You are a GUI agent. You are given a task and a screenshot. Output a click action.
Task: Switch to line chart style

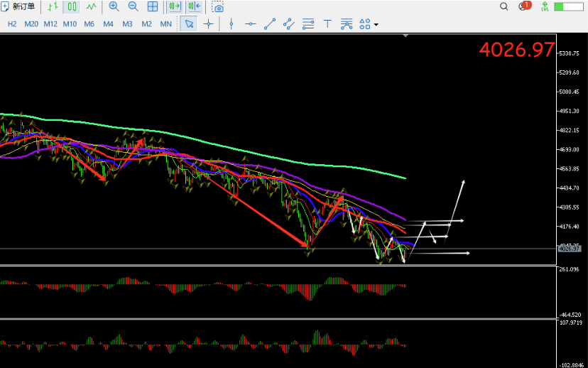click(x=91, y=6)
